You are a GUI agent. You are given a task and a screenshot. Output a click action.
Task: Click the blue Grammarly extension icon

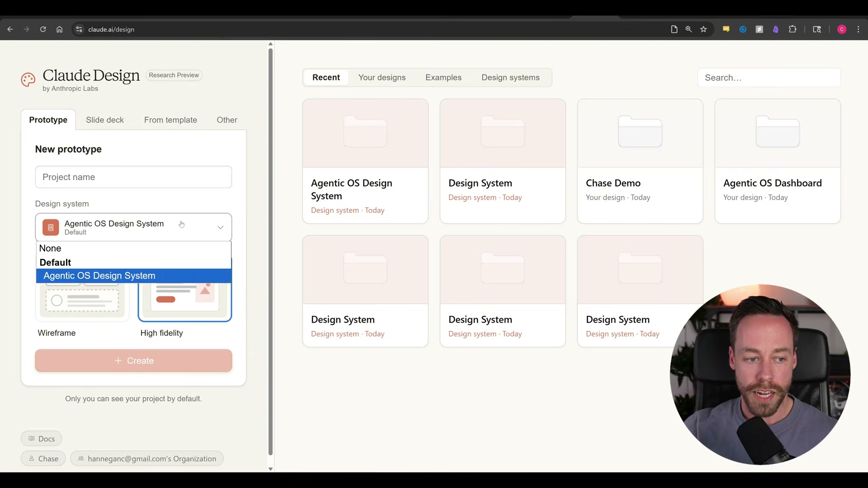click(743, 29)
